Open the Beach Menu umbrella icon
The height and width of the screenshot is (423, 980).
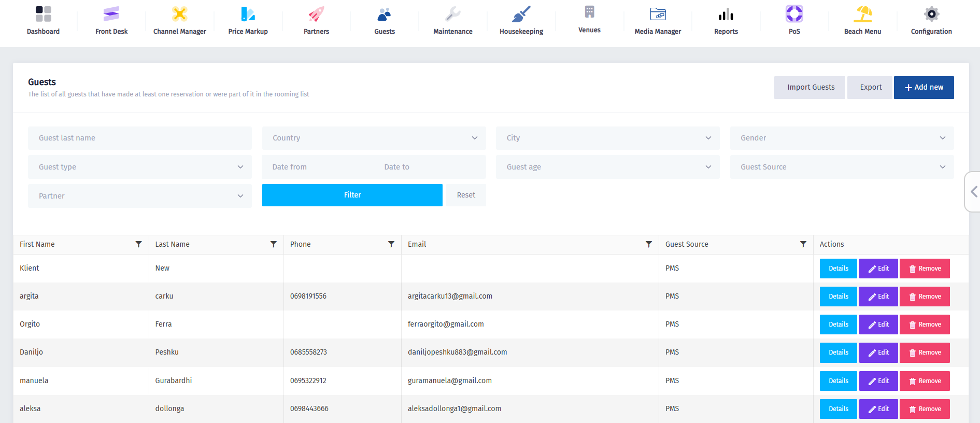coord(862,14)
